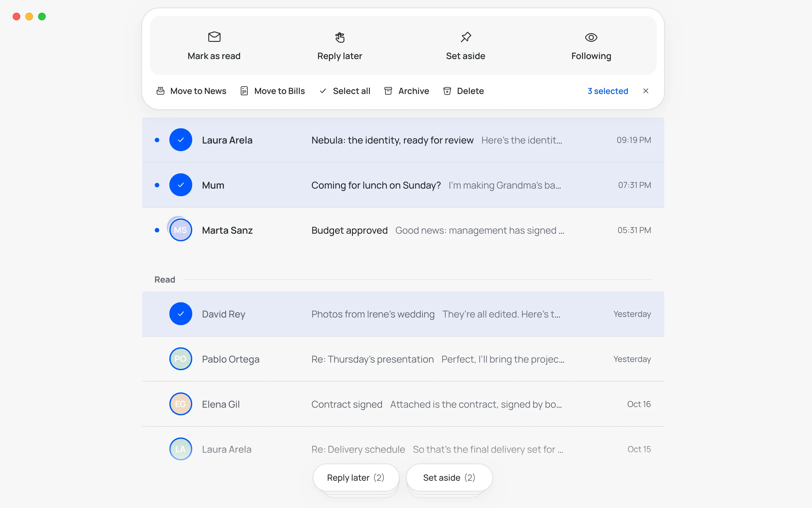Screen dimensions: 812x508
Task: Click the Delete trash icon
Action: click(447, 91)
